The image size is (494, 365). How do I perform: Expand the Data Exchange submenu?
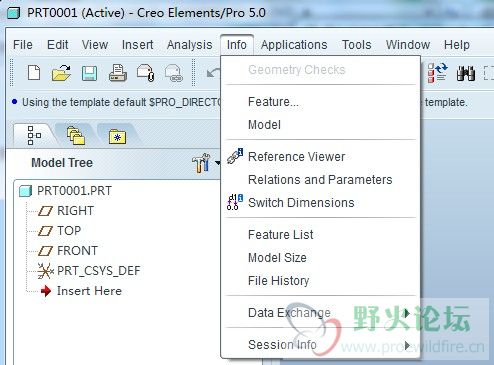tap(320, 313)
